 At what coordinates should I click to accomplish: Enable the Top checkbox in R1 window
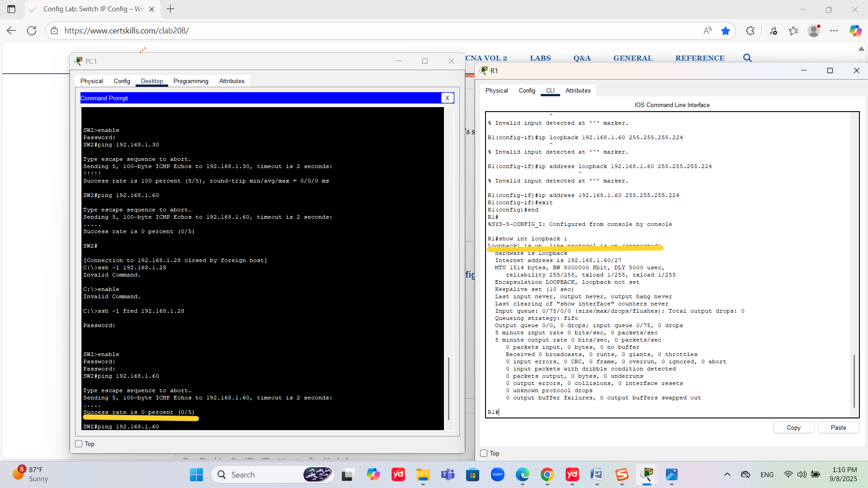(484, 453)
